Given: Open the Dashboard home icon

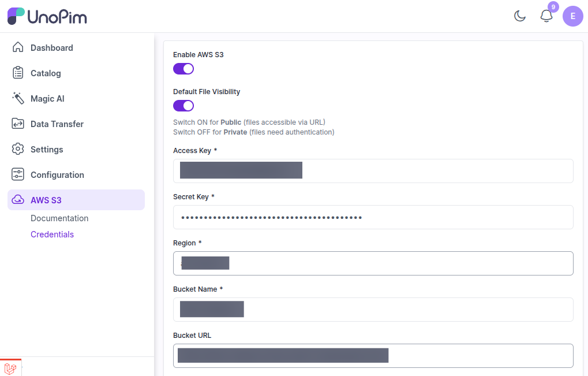Looking at the screenshot, I should 18,48.
